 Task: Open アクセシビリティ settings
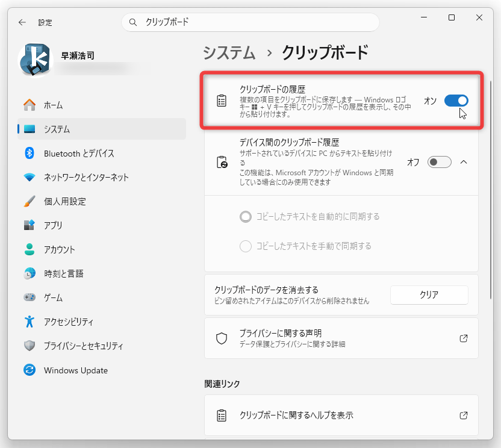[x=102, y=322]
